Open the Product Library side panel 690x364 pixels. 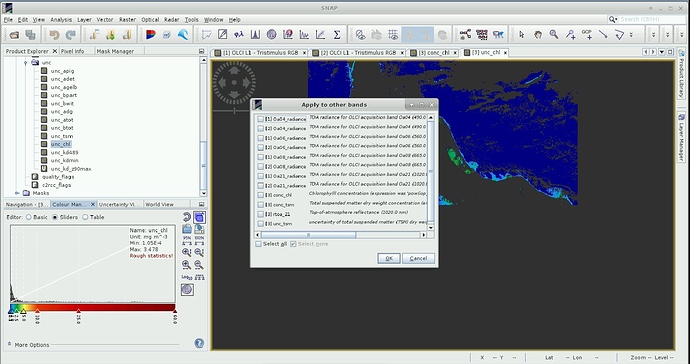(681, 74)
